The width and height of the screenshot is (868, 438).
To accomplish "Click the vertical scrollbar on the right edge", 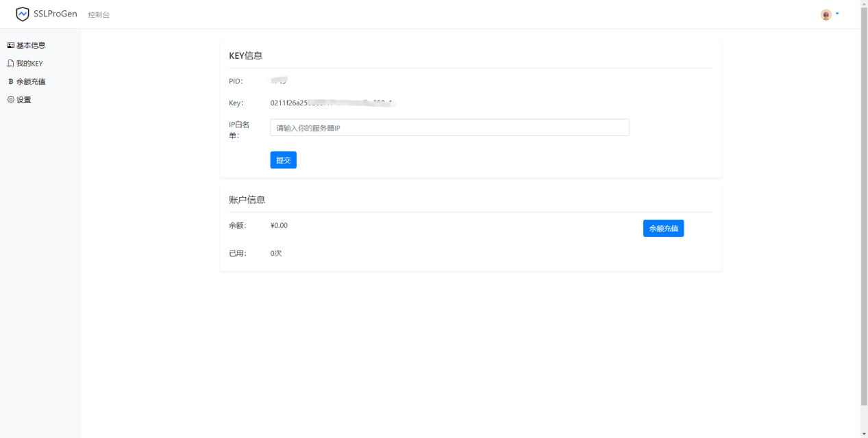I will (864, 219).
